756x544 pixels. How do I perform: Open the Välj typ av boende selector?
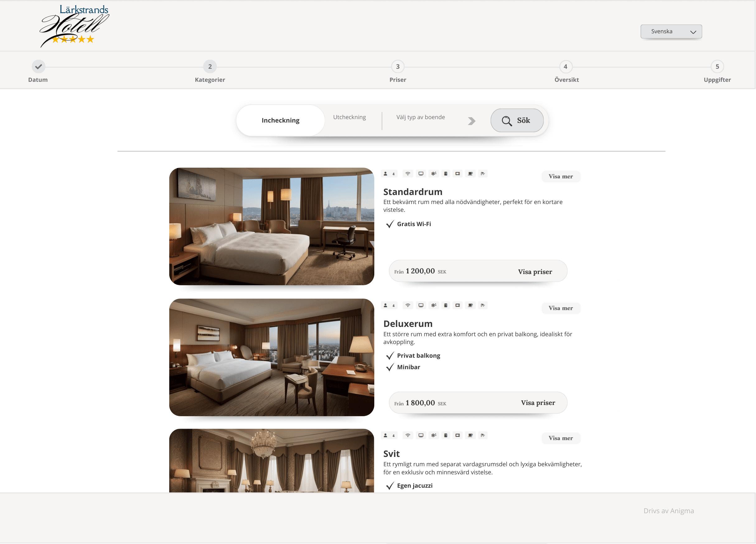point(420,117)
